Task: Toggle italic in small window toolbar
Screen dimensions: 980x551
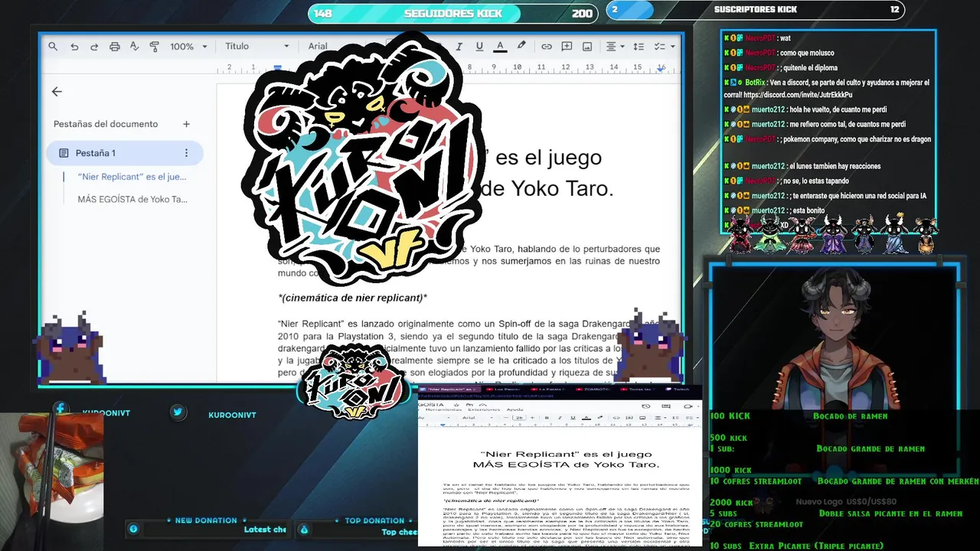Action: coord(560,418)
